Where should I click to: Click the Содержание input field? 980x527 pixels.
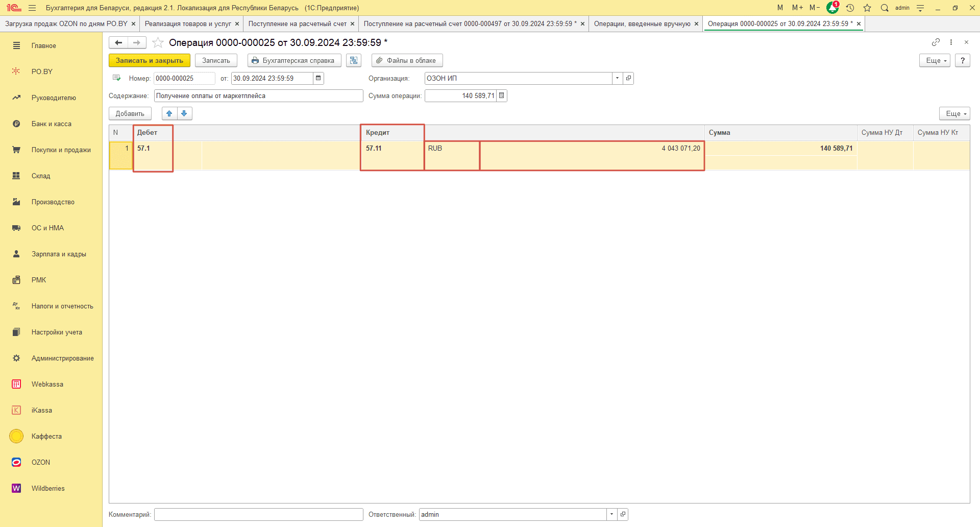point(258,95)
